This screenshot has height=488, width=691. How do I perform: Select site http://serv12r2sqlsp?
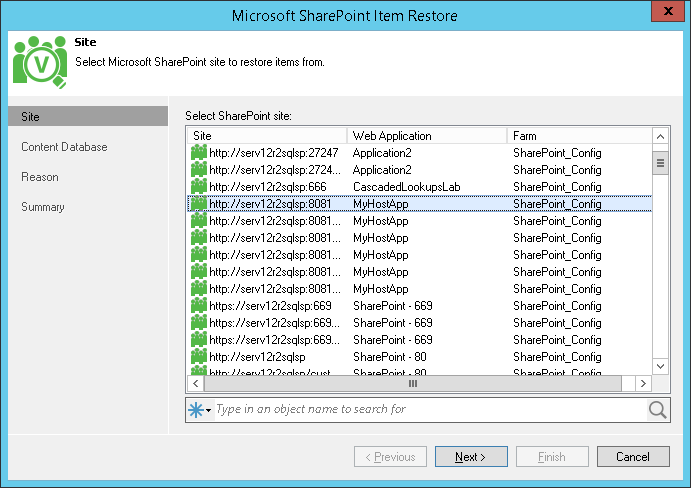click(257, 357)
